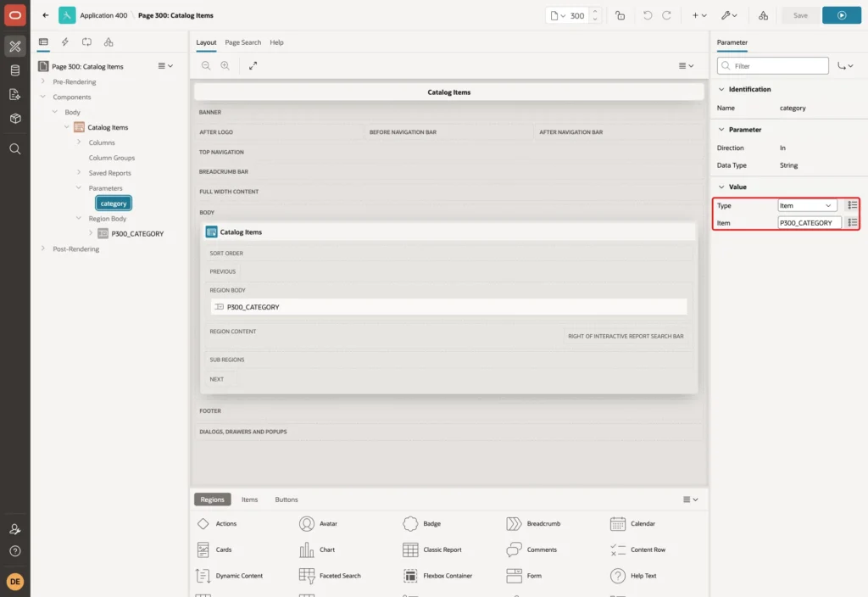Open the Value Type select list

(x=807, y=205)
